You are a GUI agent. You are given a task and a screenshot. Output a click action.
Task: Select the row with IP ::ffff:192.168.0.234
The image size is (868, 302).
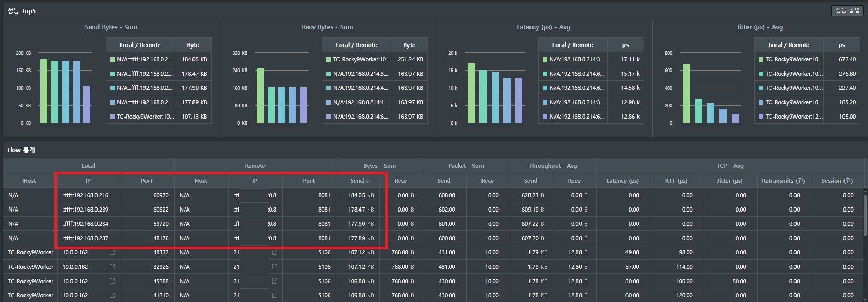tap(433, 224)
